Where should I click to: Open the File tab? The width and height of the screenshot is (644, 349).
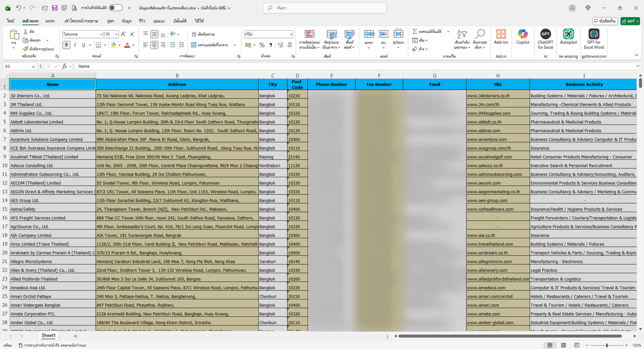coord(10,21)
